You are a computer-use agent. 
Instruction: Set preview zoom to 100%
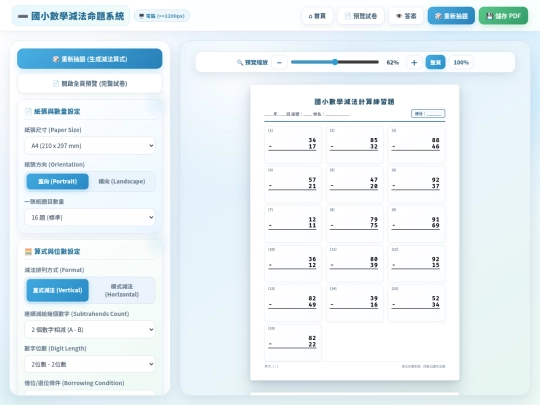click(461, 62)
